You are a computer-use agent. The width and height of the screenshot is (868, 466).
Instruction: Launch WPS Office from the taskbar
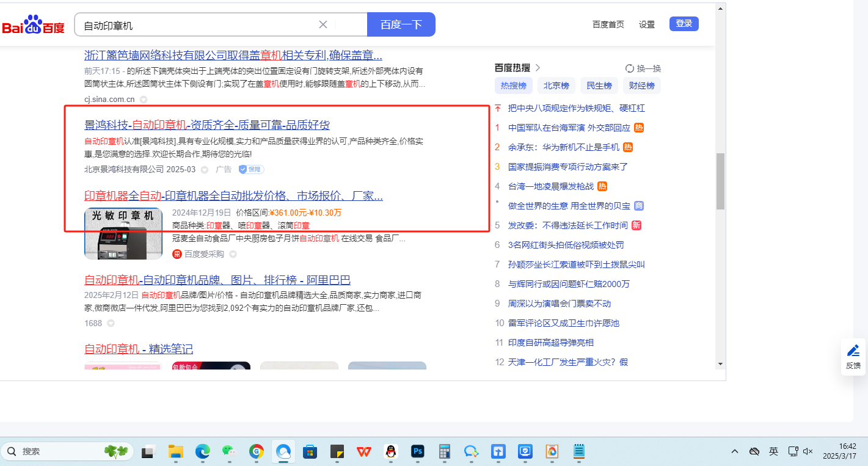coord(364,451)
